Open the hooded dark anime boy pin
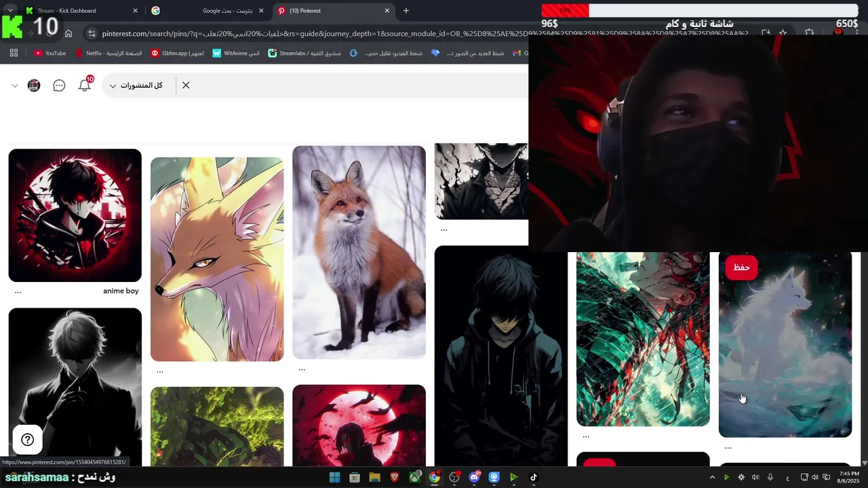868x488 pixels. 500,356
